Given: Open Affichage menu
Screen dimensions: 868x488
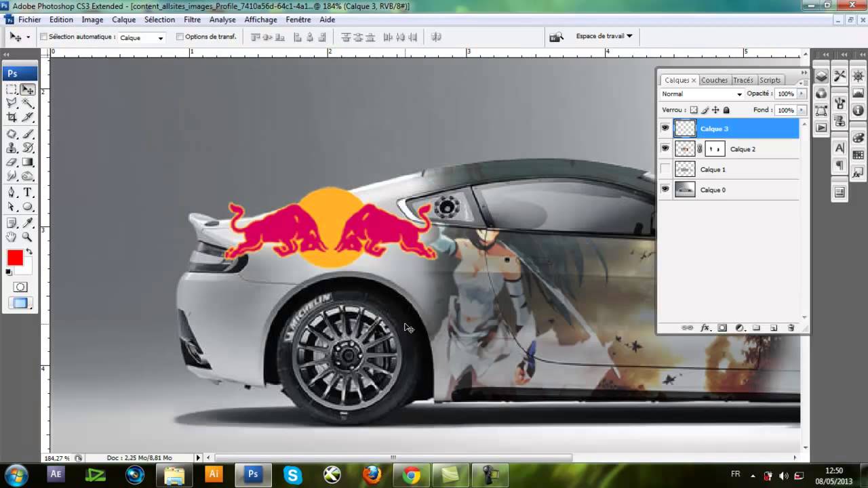Looking at the screenshot, I should pos(261,20).
